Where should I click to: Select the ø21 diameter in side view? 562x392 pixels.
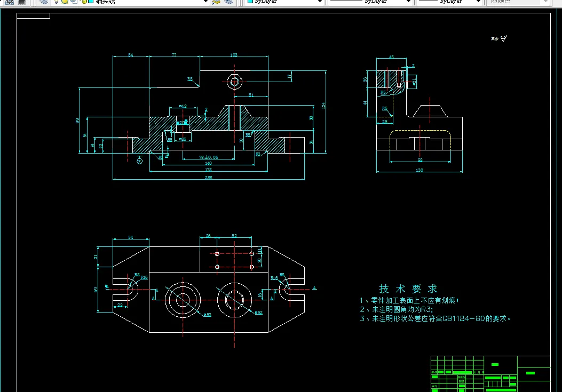(414, 82)
